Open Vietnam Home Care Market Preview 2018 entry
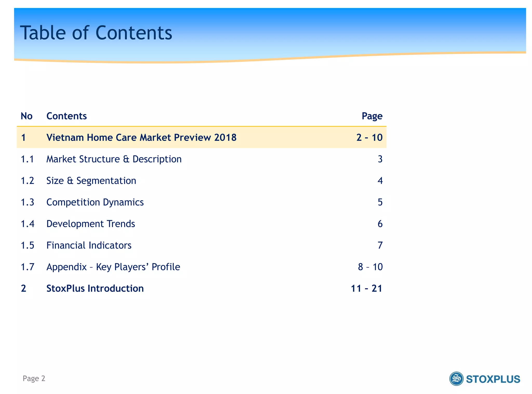Image resolution: width=532 pixels, height=394 pixels. pos(141,137)
